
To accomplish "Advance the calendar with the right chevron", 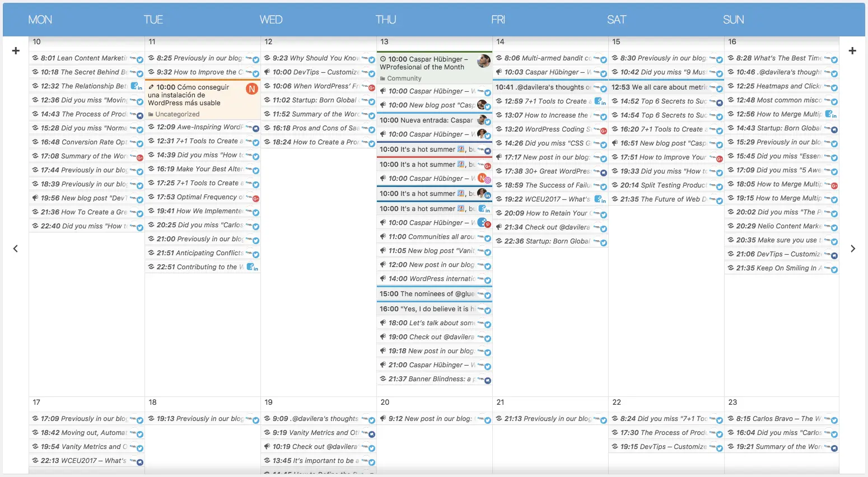I will pyautogui.click(x=853, y=249).
